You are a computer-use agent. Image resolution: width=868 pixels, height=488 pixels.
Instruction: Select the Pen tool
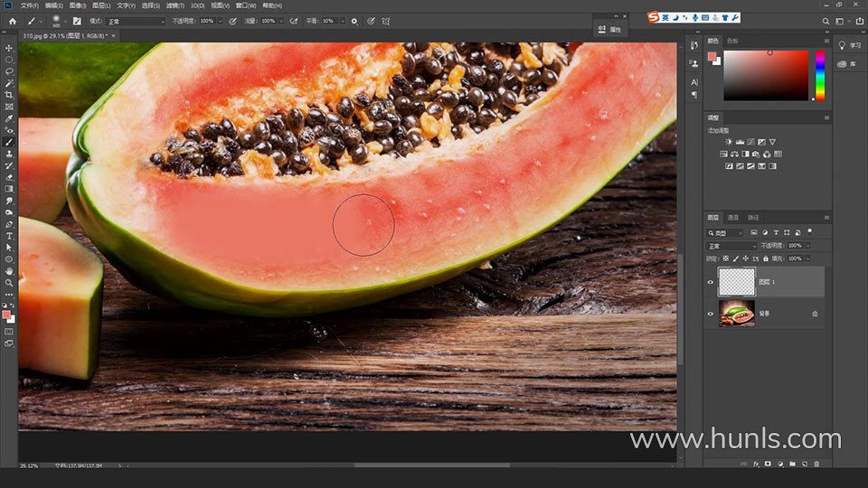click(9, 225)
